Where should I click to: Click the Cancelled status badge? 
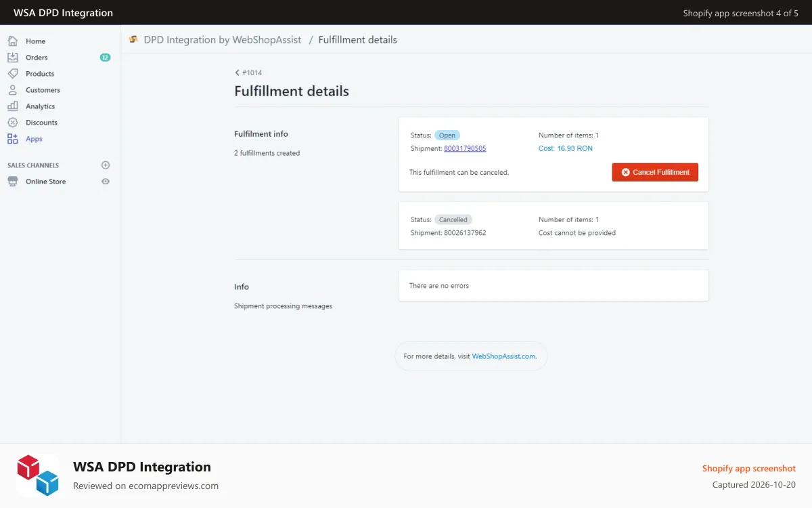tap(453, 219)
